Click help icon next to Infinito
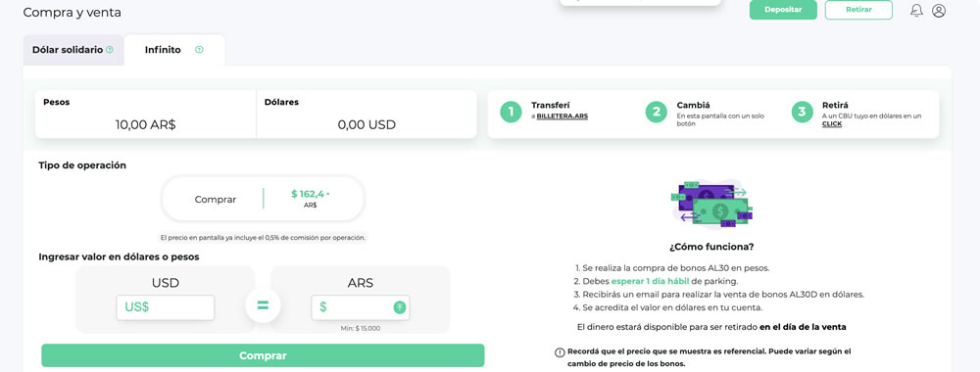 199,50
